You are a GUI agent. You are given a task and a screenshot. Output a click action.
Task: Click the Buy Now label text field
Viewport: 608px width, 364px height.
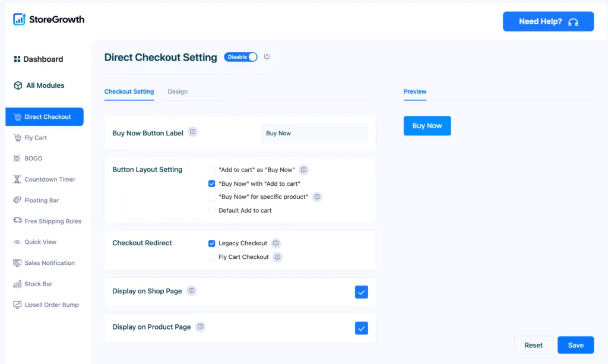(315, 134)
